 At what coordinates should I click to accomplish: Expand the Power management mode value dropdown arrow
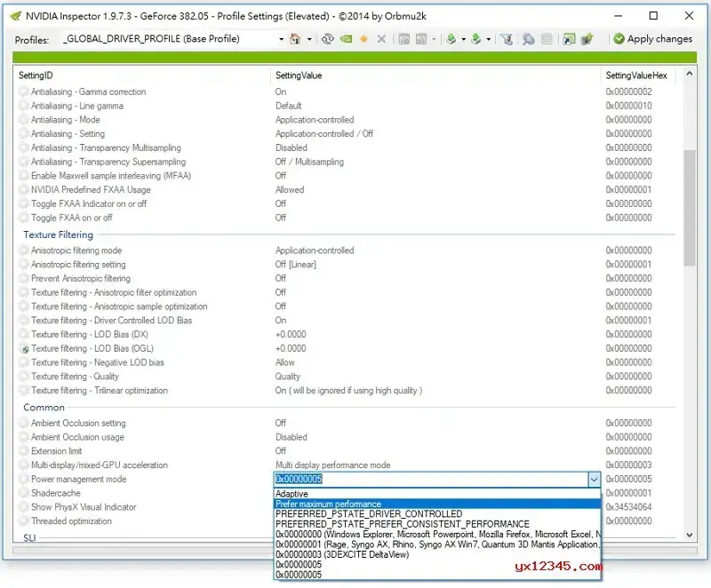click(x=594, y=480)
